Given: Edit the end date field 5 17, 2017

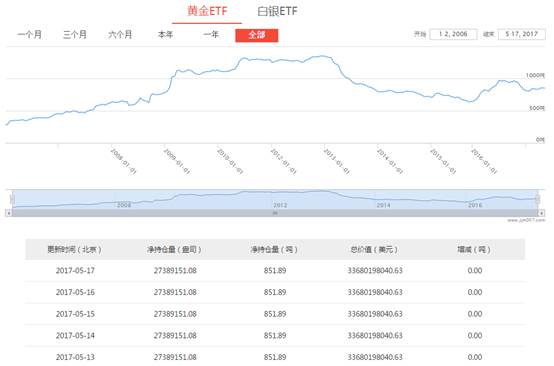Looking at the screenshot, I should coord(521,34).
